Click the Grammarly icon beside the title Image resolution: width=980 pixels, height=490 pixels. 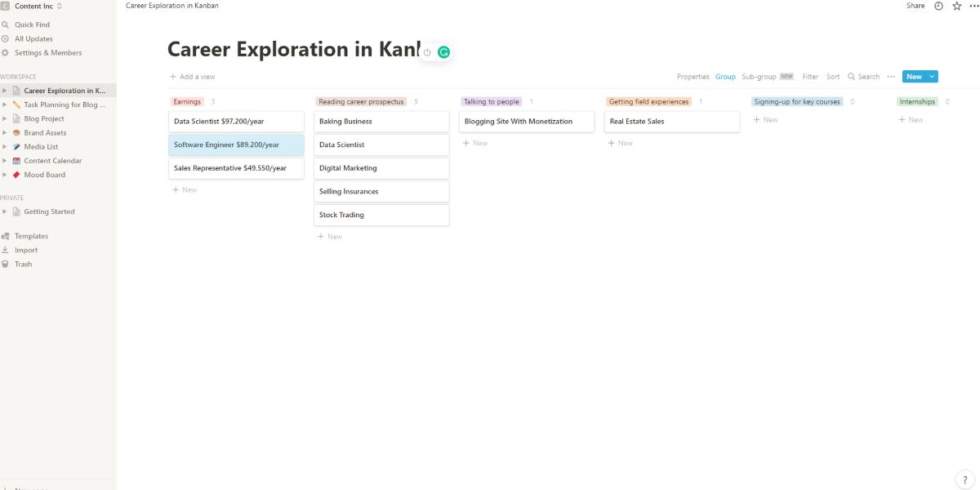443,52
